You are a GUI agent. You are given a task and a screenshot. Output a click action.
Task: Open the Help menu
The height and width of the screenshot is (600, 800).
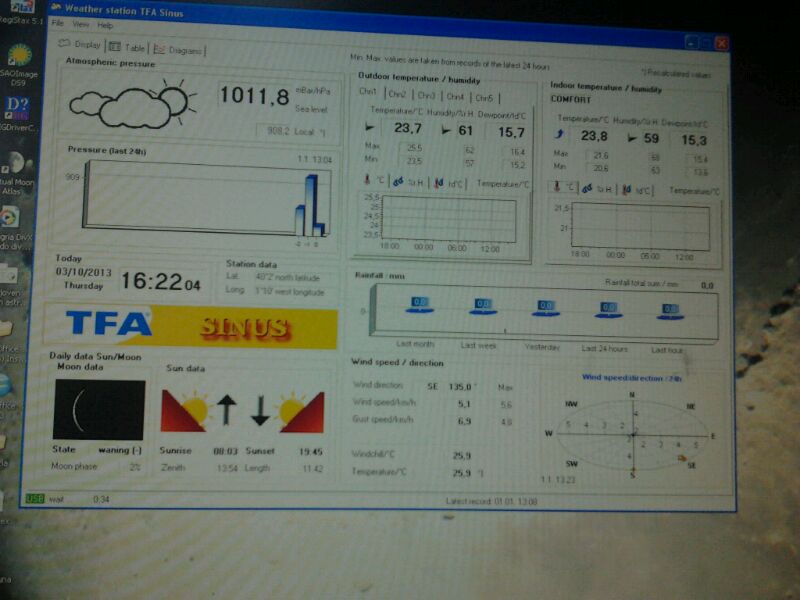tap(105, 24)
